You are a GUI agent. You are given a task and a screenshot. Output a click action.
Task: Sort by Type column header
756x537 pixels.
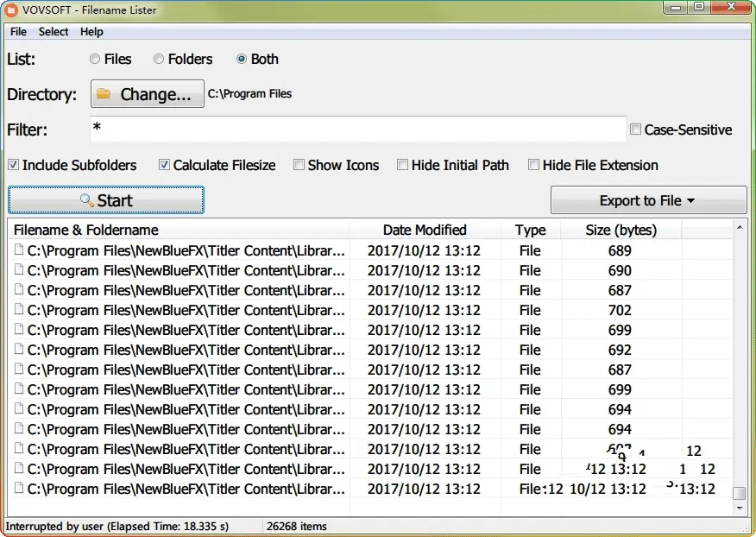[531, 230]
